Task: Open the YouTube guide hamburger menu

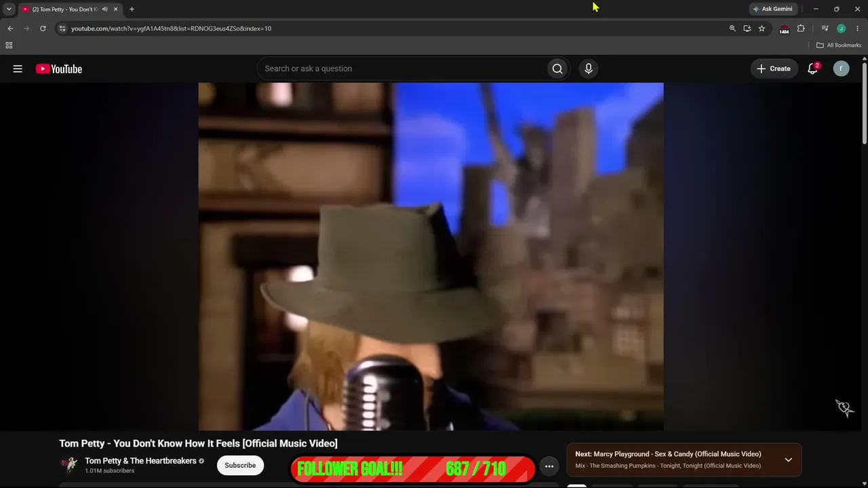Action: (x=18, y=68)
